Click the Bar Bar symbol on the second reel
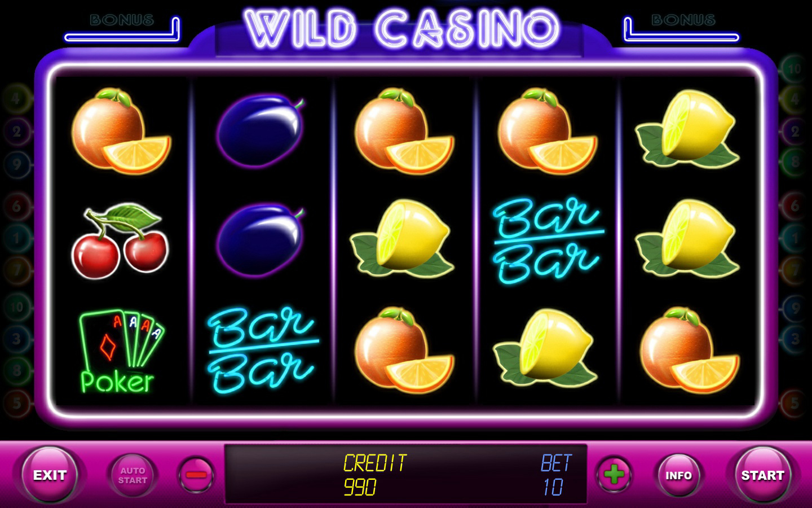 (x=263, y=350)
